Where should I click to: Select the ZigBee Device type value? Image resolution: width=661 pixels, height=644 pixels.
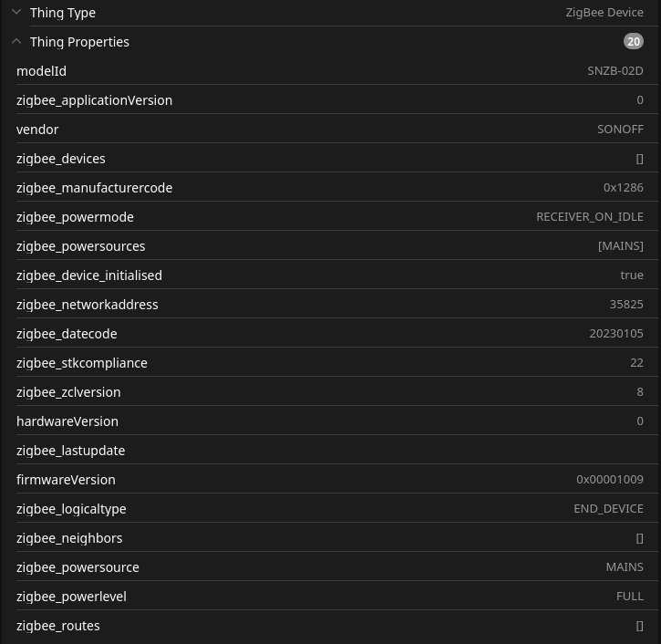604,13
